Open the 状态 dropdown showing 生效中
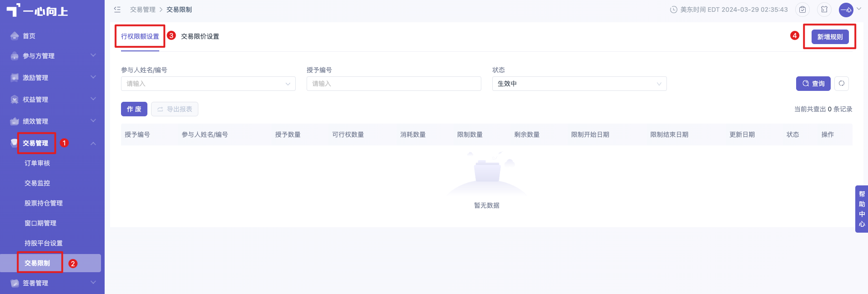Image resolution: width=868 pixels, height=294 pixels. coord(580,84)
